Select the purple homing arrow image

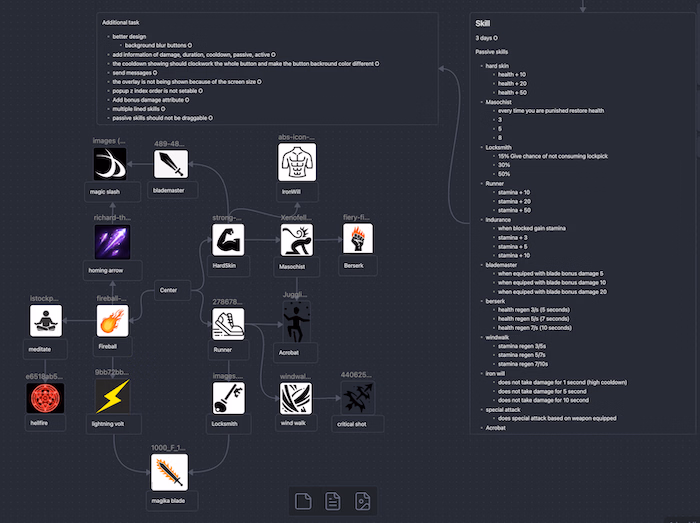point(112,242)
